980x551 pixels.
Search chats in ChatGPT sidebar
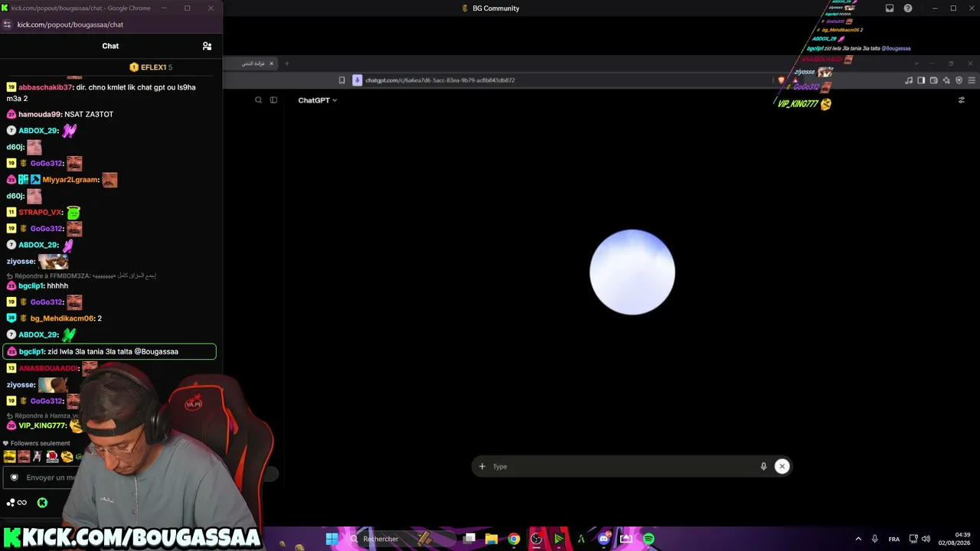click(258, 100)
